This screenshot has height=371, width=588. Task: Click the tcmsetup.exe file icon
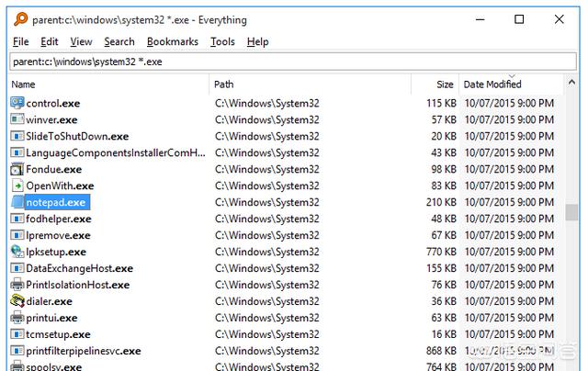[x=17, y=334]
